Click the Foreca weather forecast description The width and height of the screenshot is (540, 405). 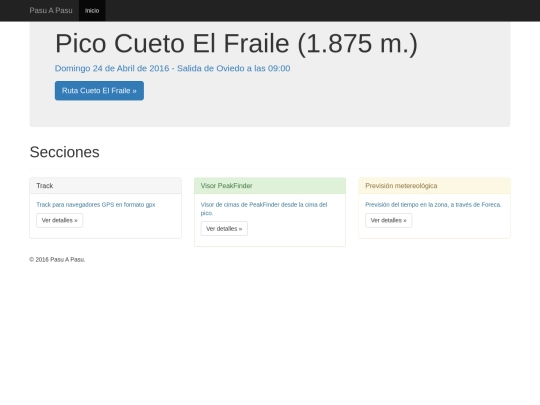pos(433,205)
